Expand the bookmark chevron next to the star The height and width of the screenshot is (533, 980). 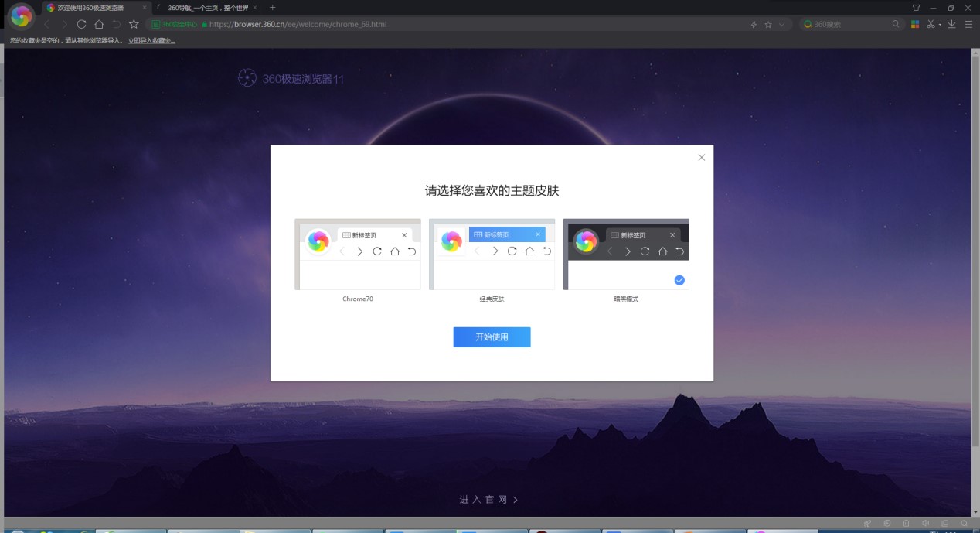781,24
